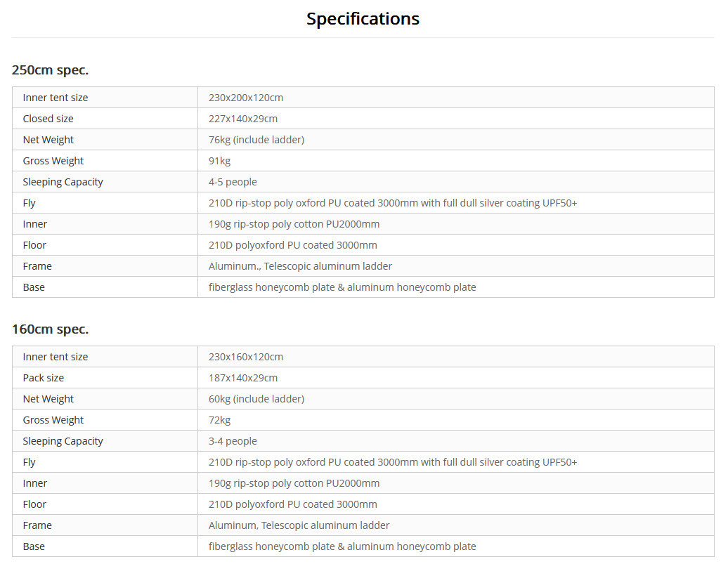This screenshot has height=564, width=728.
Task: Click the 91kg gross weight value
Action: click(x=220, y=161)
